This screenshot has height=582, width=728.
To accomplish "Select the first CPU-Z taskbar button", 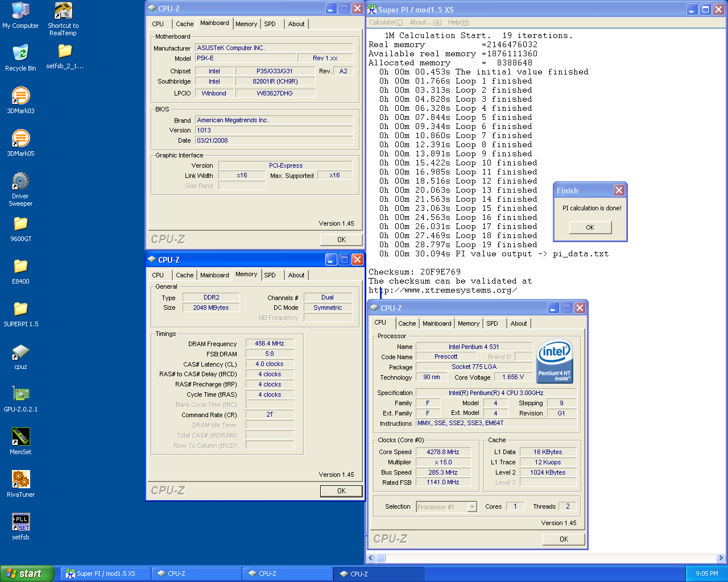I will coord(197,573).
